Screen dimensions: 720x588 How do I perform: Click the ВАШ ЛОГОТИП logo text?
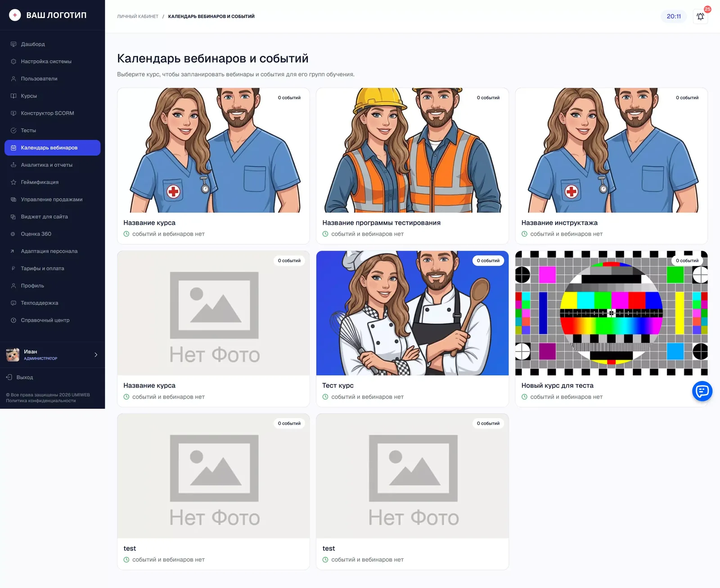click(x=56, y=15)
